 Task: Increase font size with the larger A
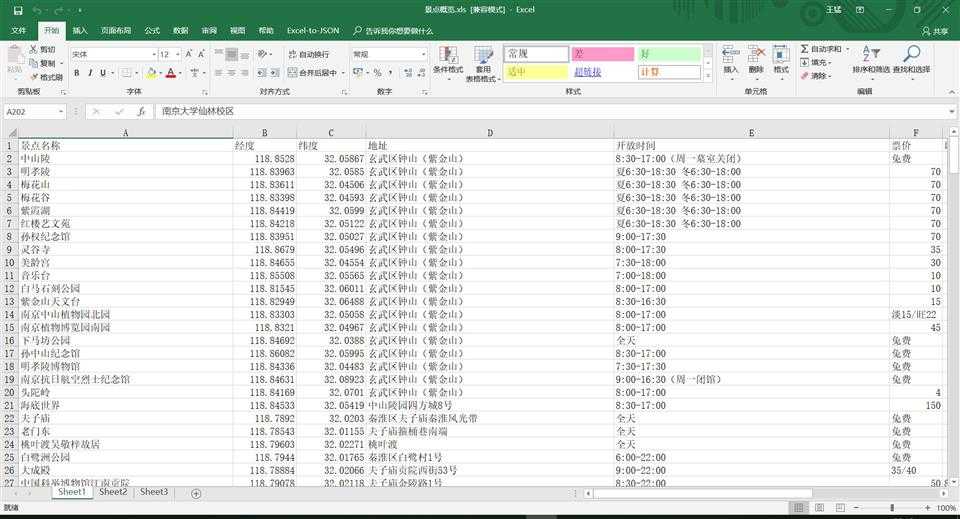(x=189, y=54)
